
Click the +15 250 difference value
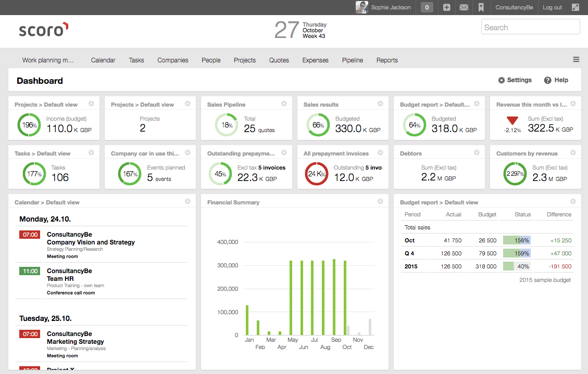point(560,240)
